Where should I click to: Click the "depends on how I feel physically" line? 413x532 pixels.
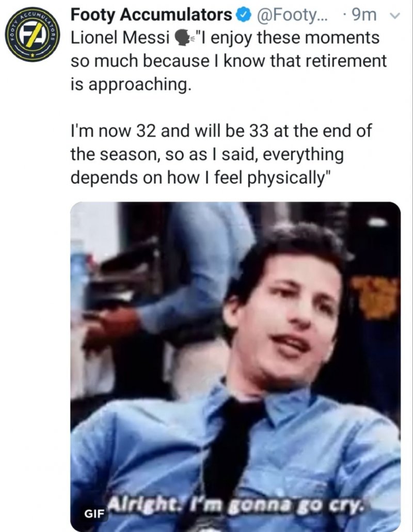point(200,178)
